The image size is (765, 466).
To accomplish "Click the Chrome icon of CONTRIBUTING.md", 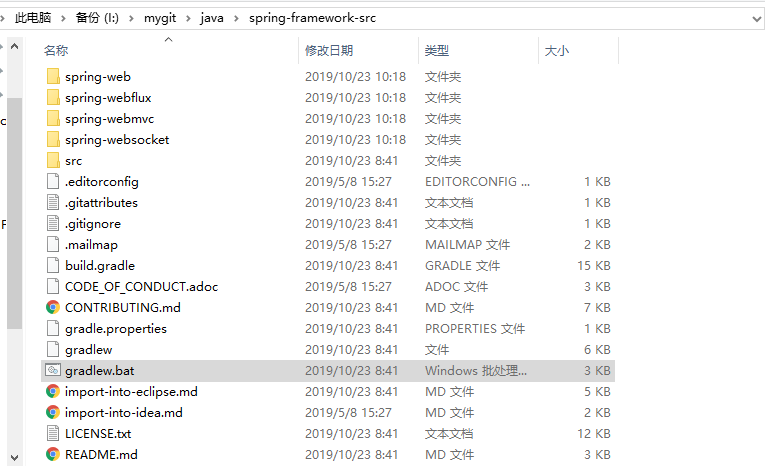I will tap(53, 307).
